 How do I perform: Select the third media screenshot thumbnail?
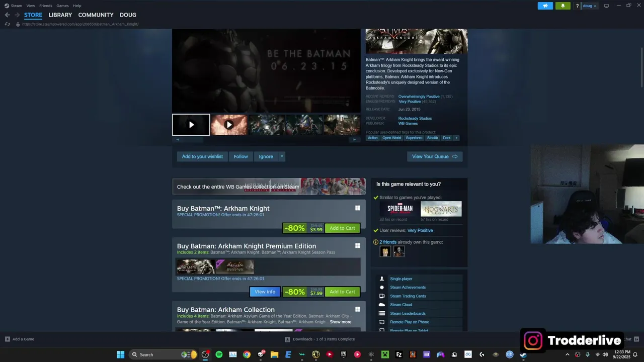tap(266, 125)
